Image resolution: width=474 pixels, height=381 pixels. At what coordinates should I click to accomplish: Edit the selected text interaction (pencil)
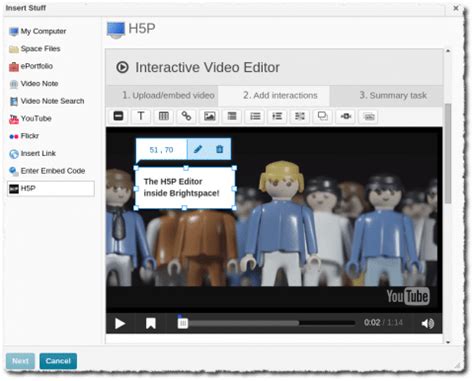pyautogui.click(x=198, y=149)
